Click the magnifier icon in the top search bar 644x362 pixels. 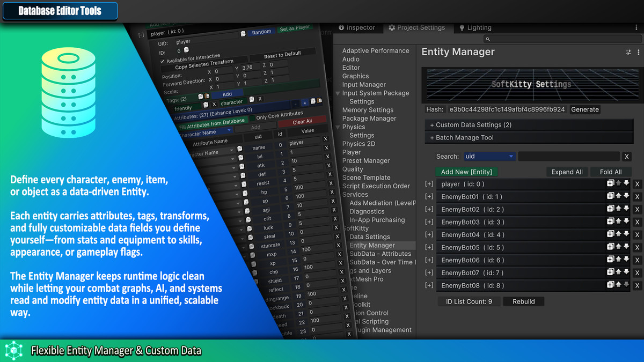coord(488,39)
